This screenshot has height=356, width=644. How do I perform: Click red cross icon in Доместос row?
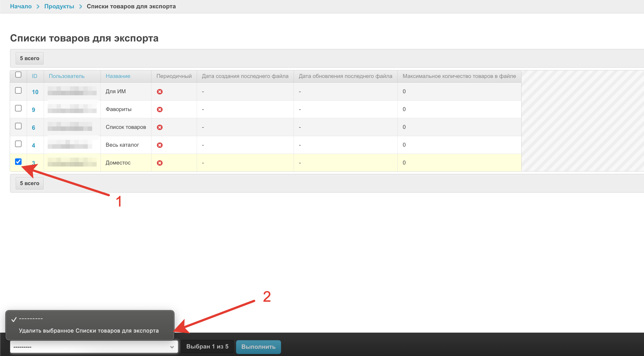[159, 163]
